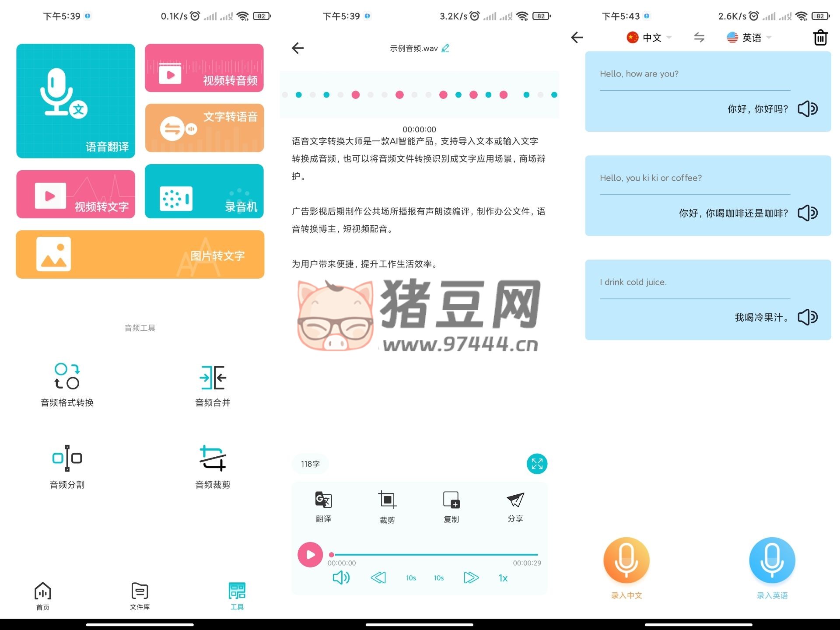840x630 pixels.
Task: Edit the 示例音频.wav file name
Action: click(445, 48)
